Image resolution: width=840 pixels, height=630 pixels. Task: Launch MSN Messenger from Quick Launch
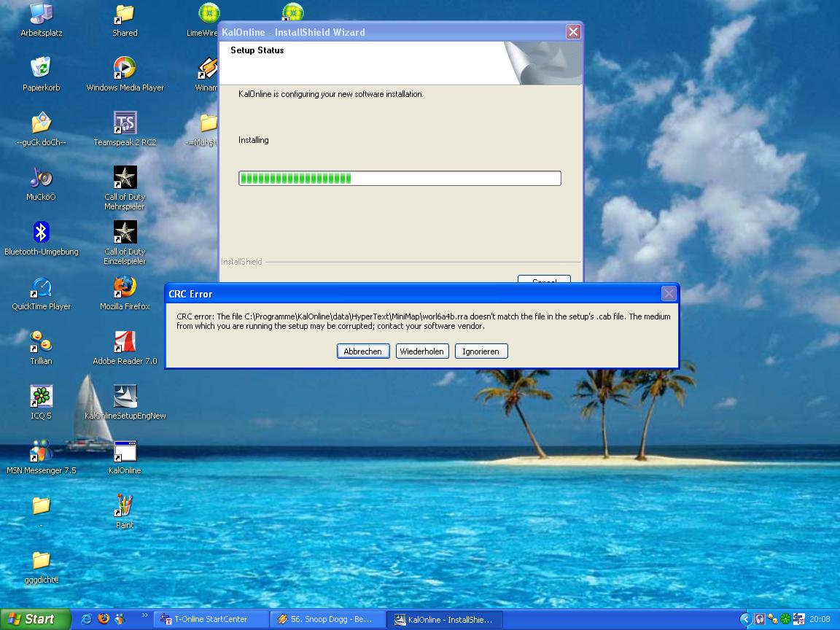(120, 619)
